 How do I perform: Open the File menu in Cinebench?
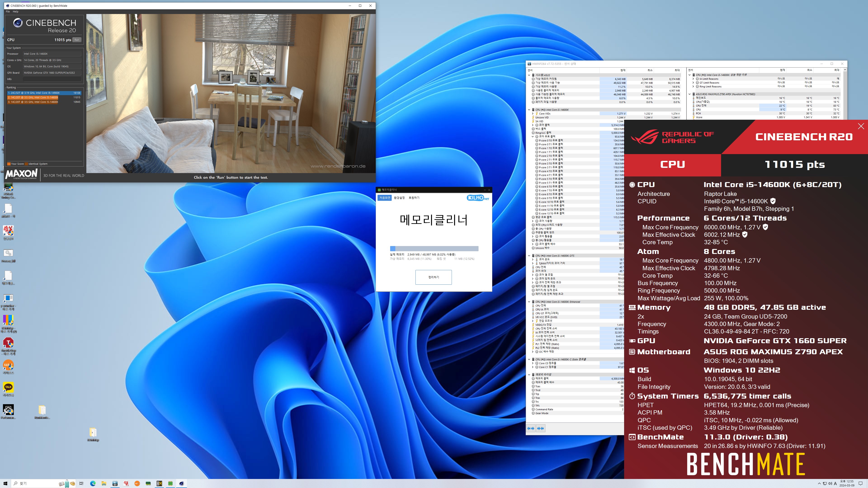[x=8, y=12]
